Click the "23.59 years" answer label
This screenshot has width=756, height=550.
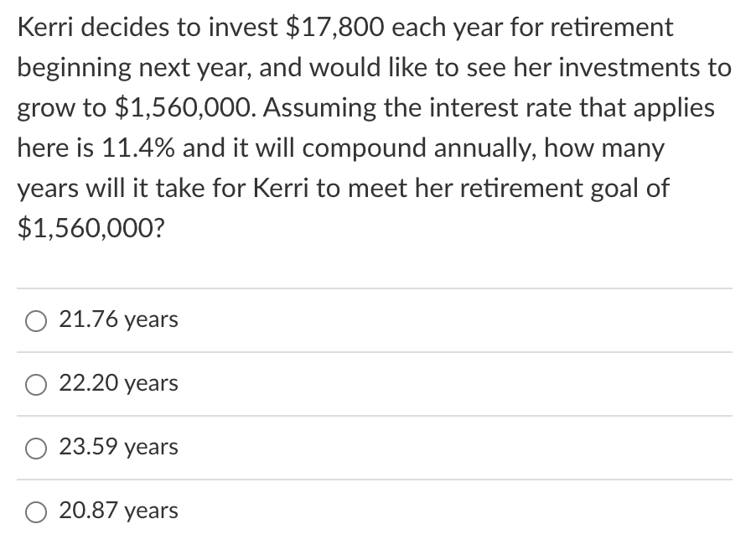118,447
